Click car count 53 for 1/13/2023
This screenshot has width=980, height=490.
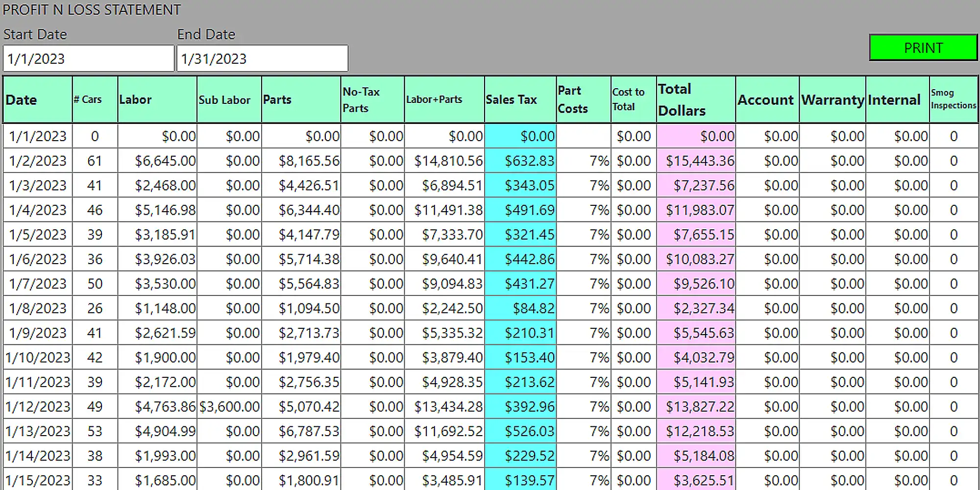point(95,431)
